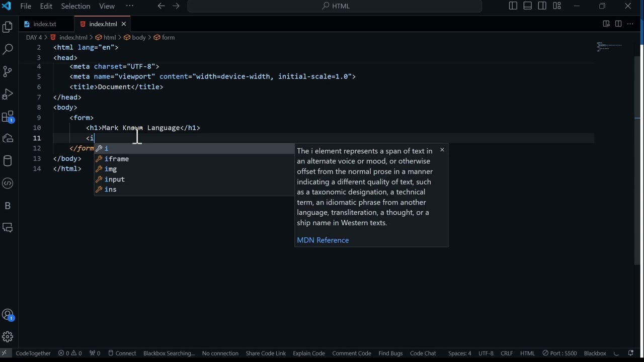644x362 pixels.
Task: Open the View menu
Action: tap(107, 6)
